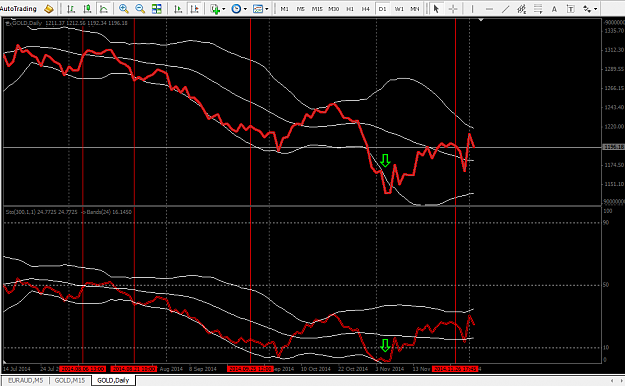Viewport: 625px width, 386px height.
Task: Select the green arrow on price chart
Action: coord(385,160)
